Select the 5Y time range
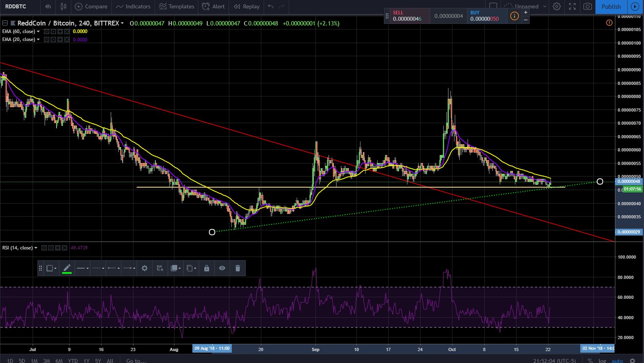Image resolution: width=644 pixels, height=363 pixels. pos(98,361)
